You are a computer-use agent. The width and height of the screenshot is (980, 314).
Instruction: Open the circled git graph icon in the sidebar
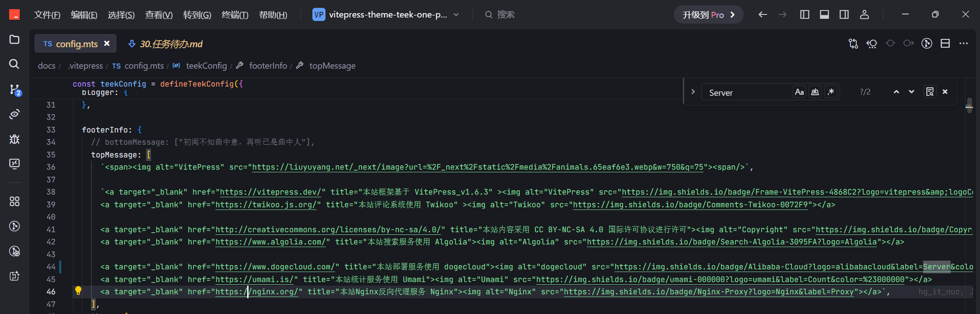click(14, 226)
